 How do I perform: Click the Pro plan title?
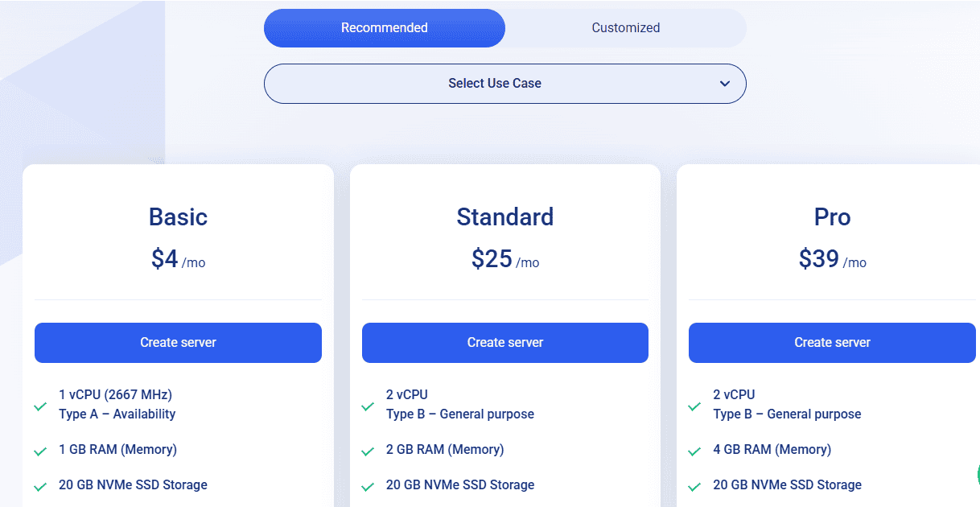(832, 217)
